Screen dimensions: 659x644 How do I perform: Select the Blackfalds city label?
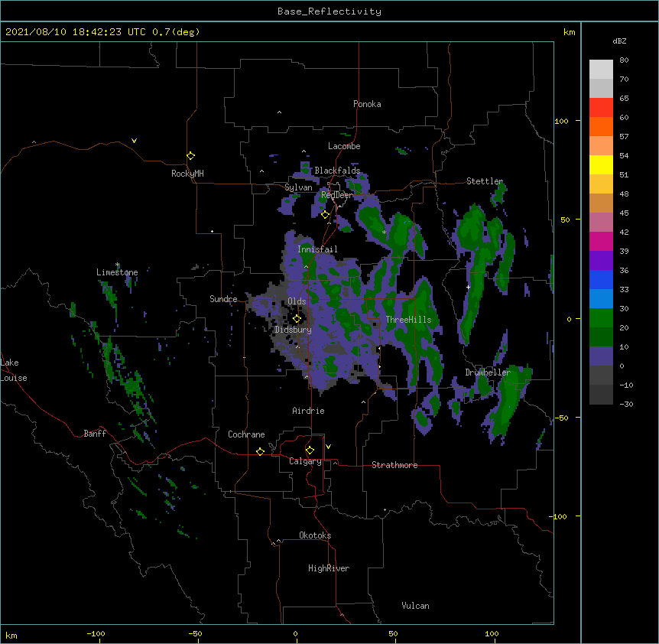point(337,171)
